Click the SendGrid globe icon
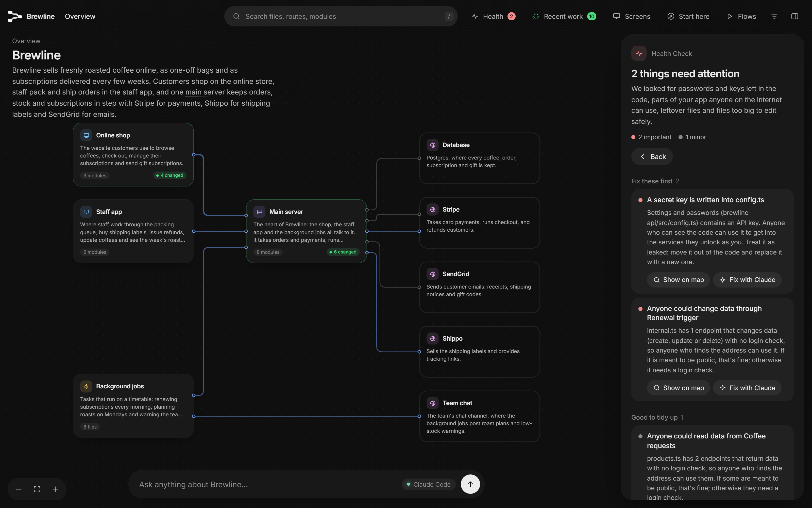 [x=432, y=274]
